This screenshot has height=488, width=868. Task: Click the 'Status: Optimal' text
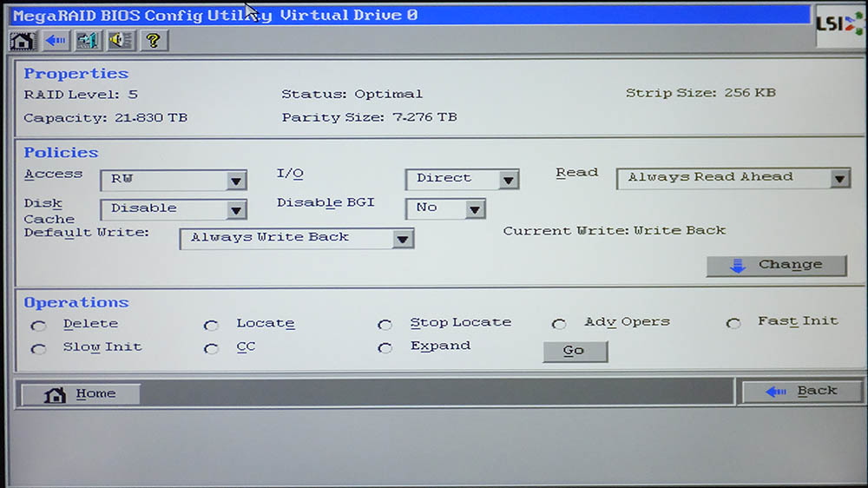[x=352, y=94]
